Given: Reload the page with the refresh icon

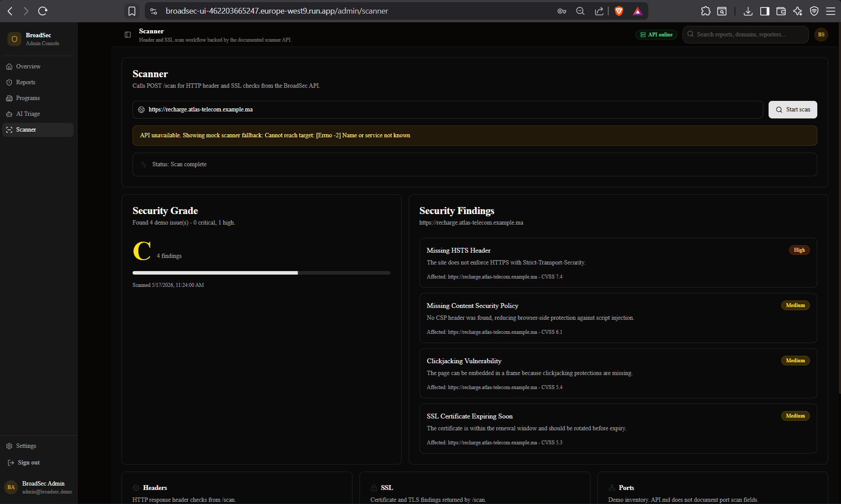Looking at the screenshot, I should click(43, 11).
